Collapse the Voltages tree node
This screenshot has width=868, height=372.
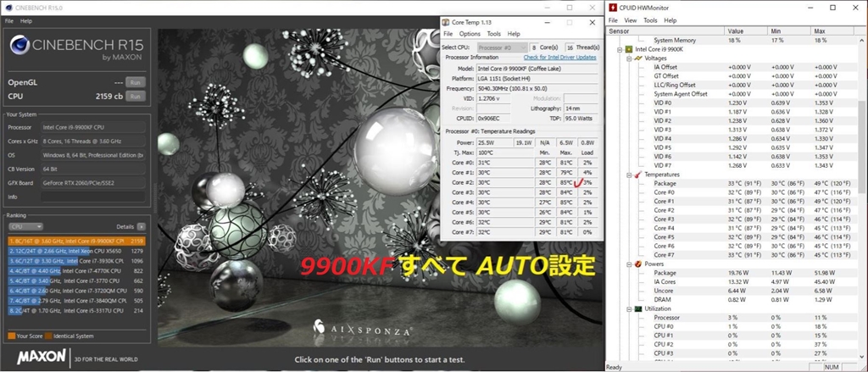(630, 58)
